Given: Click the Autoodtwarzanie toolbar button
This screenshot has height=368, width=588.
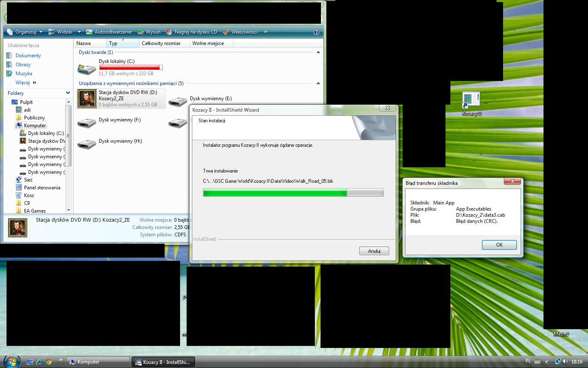Looking at the screenshot, I should point(109,32).
